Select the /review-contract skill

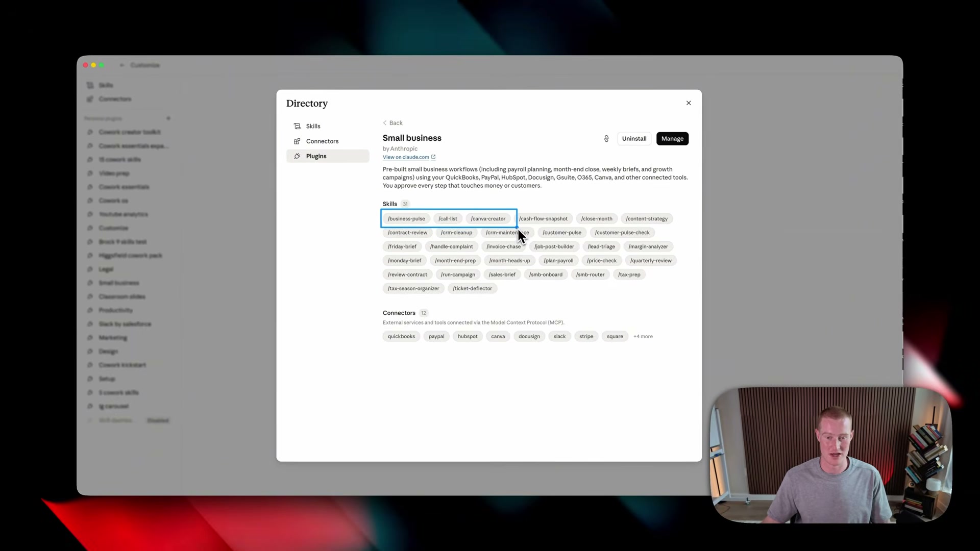[x=407, y=275]
